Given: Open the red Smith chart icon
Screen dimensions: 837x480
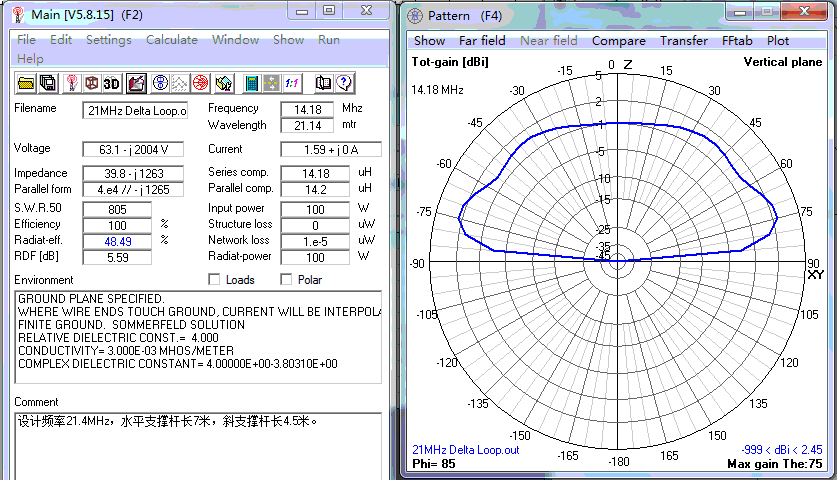Looking at the screenshot, I should point(201,83).
